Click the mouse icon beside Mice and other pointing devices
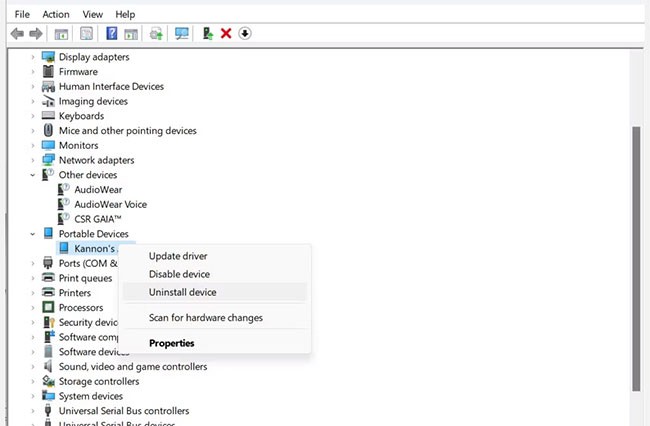 [x=48, y=130]
